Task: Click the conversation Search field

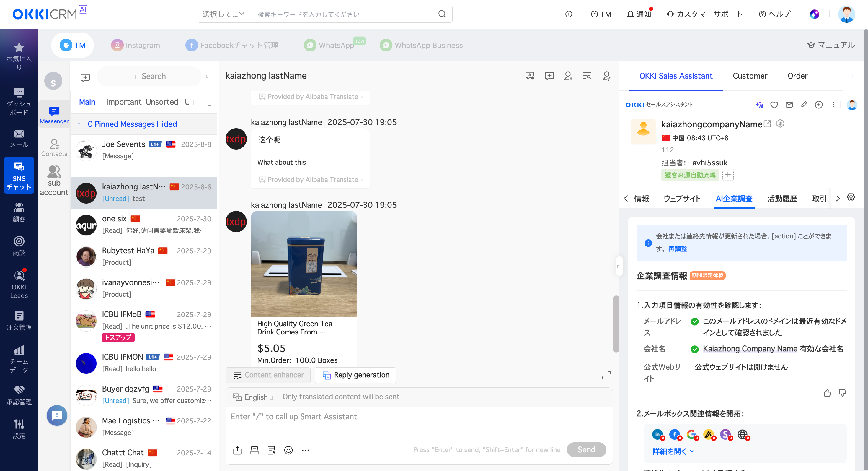Action: pyautogui.click(x=149, y=76)
